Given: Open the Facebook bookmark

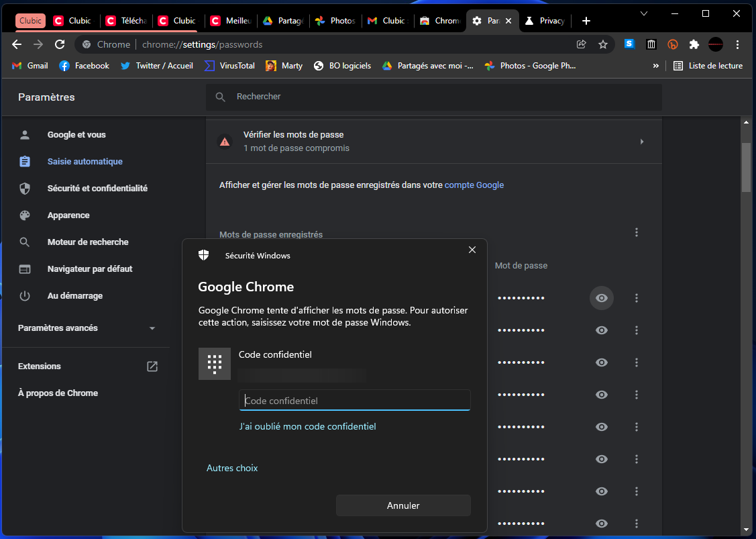Looking at the screenshot, I should click(x=85, y=66).
